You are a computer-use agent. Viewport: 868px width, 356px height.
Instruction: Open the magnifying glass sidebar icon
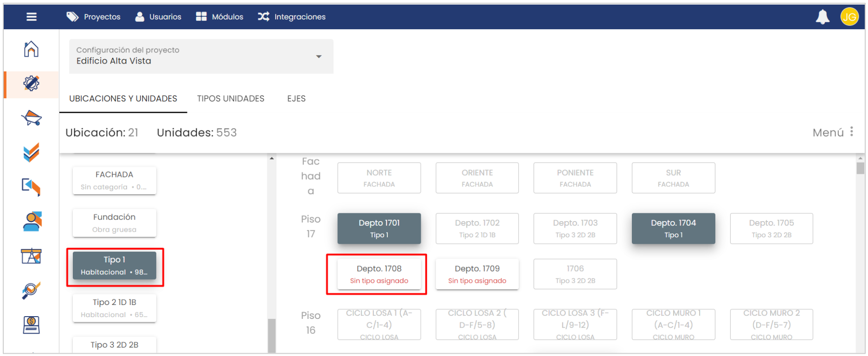tap(31, 290)
